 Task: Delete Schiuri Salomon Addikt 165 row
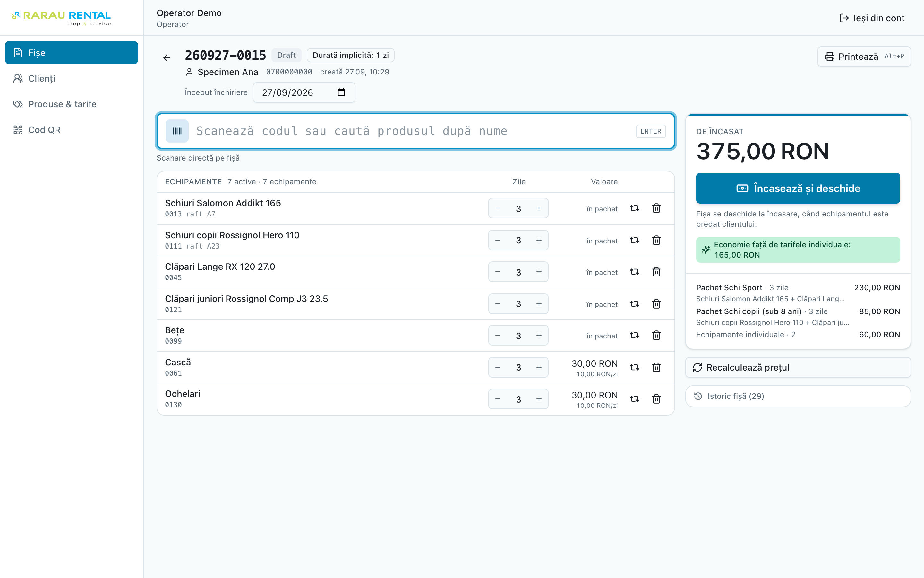pos(656,208)
